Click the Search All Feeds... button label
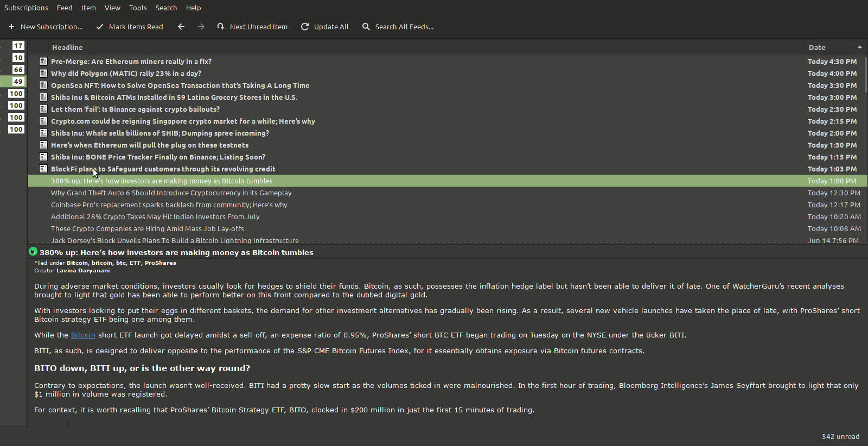 pos(404,27)
